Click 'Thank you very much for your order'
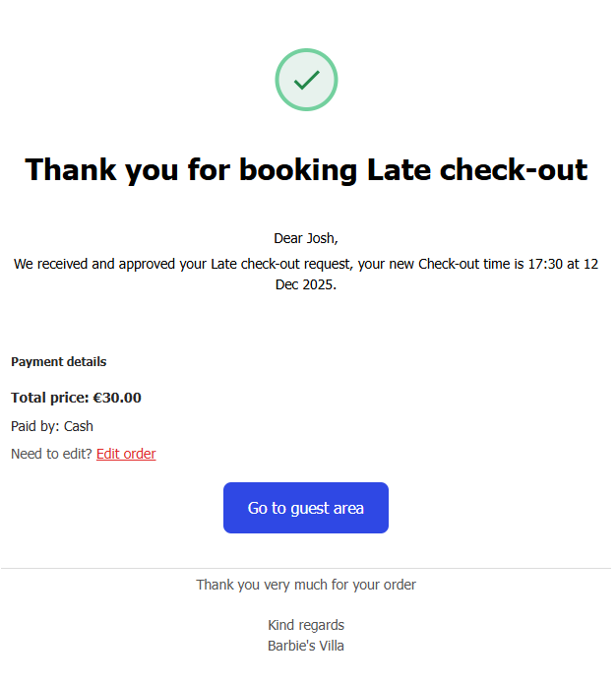 tap(306, 585)
